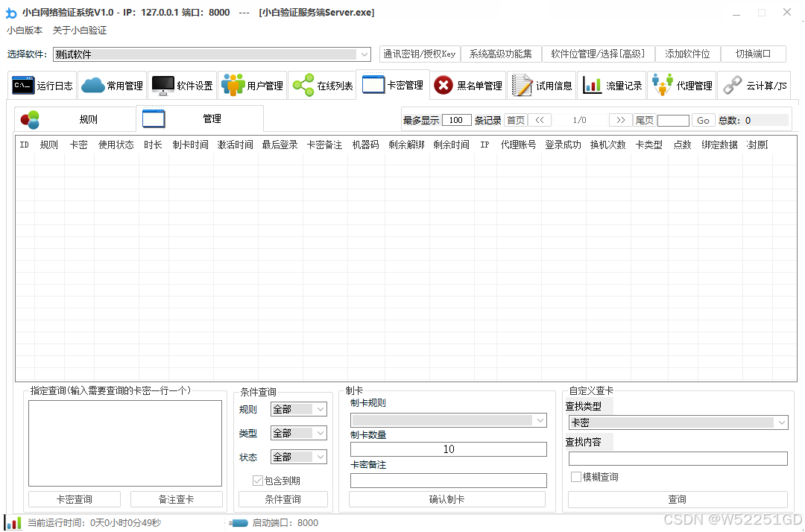Click the monitor icon for 软件设置

click(x=163, y=85)
